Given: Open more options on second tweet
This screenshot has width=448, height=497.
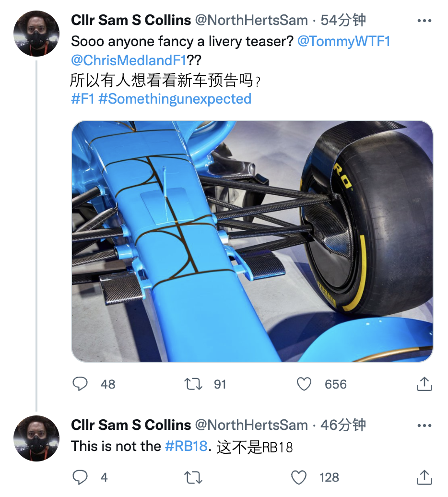Looking at the screenshot, I should [424, 426].
